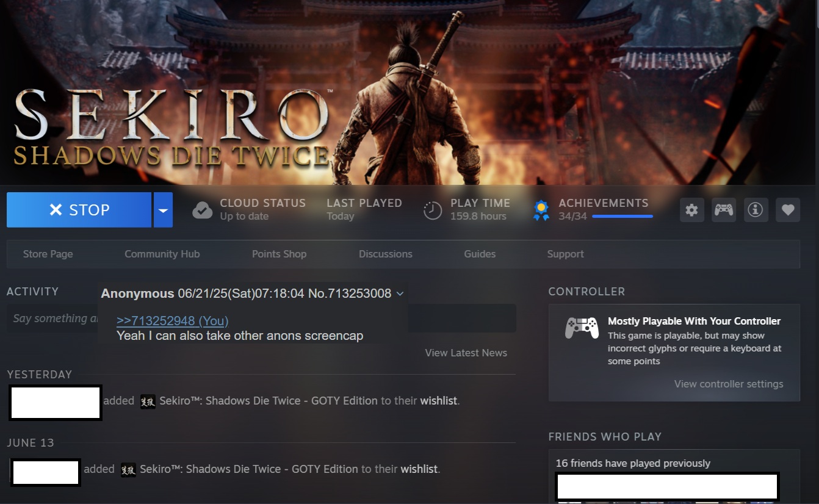The width and height of the screenshot is (819, 504).
Task: Click the blue STOP button
Action: 79,210
